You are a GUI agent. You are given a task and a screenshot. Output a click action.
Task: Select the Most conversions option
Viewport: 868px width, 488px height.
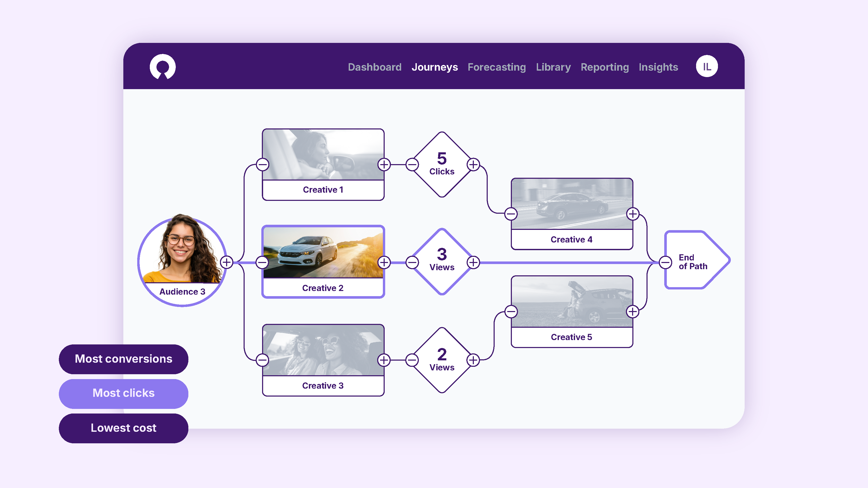pos(123,359)
